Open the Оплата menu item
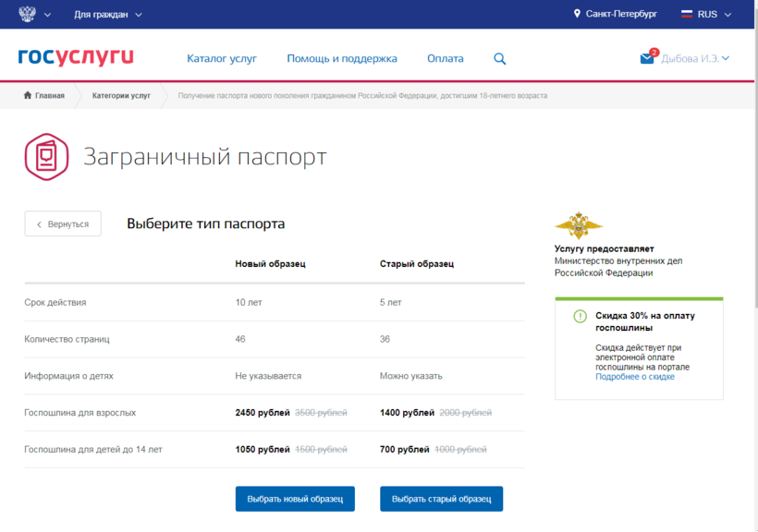Screen dimensions: 758x532 pos(446,59)
